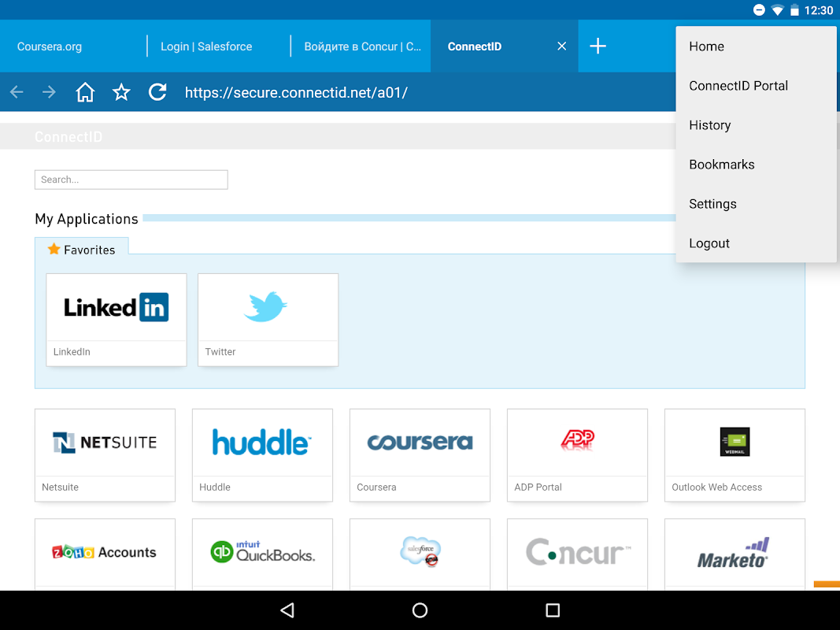Open Settings from the menu
840x630 pixels.
756,204
